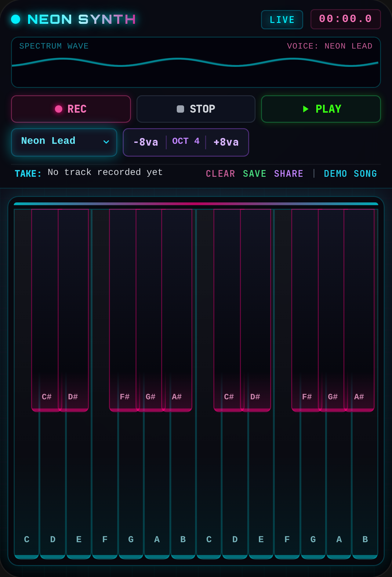Click the SHARE link
Image resolution: width=392 pixels, height=577 pixels.
289,173
